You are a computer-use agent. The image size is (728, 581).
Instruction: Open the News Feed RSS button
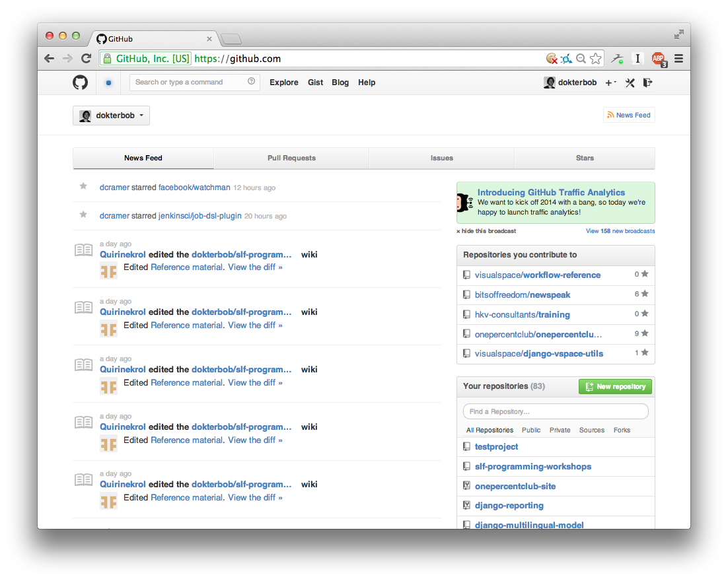(629, 116)
